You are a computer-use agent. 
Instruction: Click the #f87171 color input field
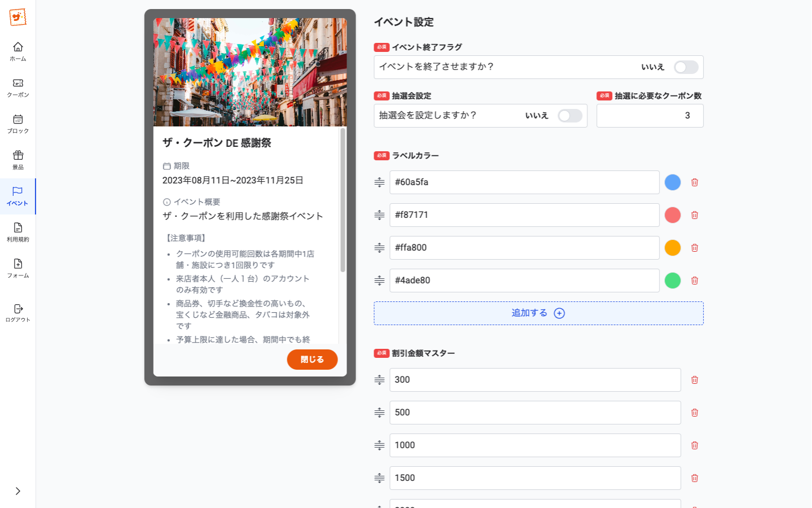coord(524,215)
